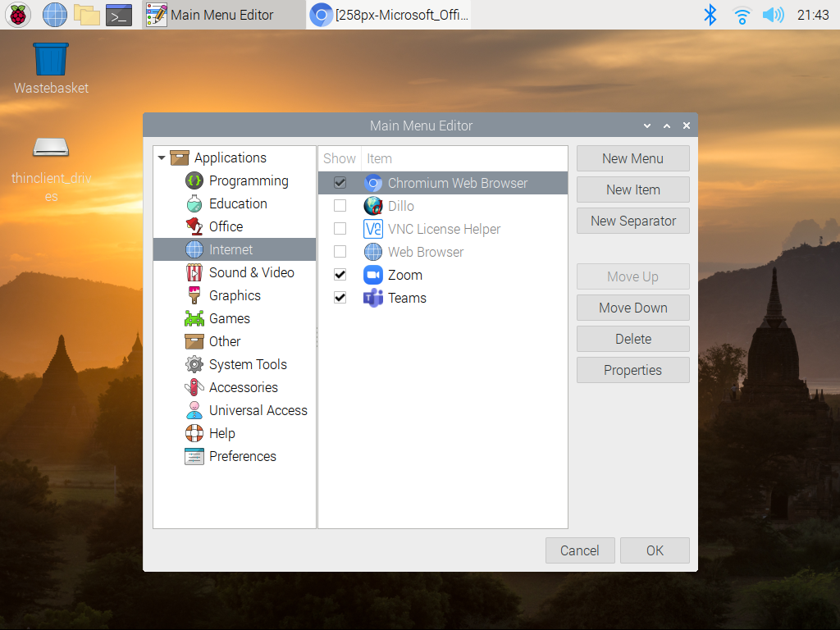Click the VNC License Helper icon

[373, 229]
